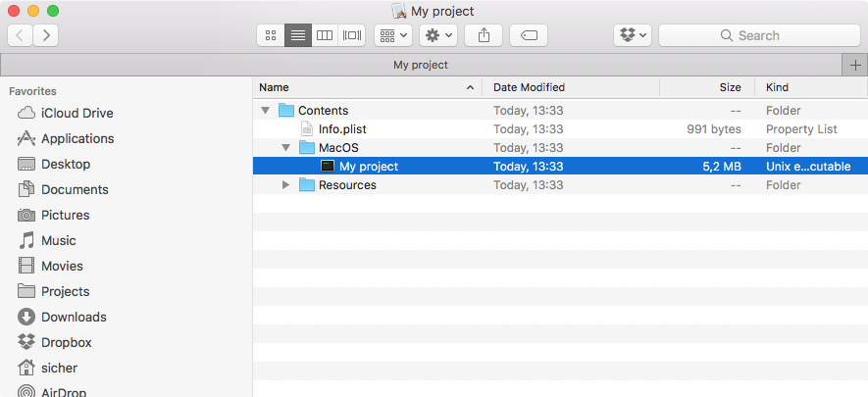Click the Share toolbar icon

[x=484, y=35]
